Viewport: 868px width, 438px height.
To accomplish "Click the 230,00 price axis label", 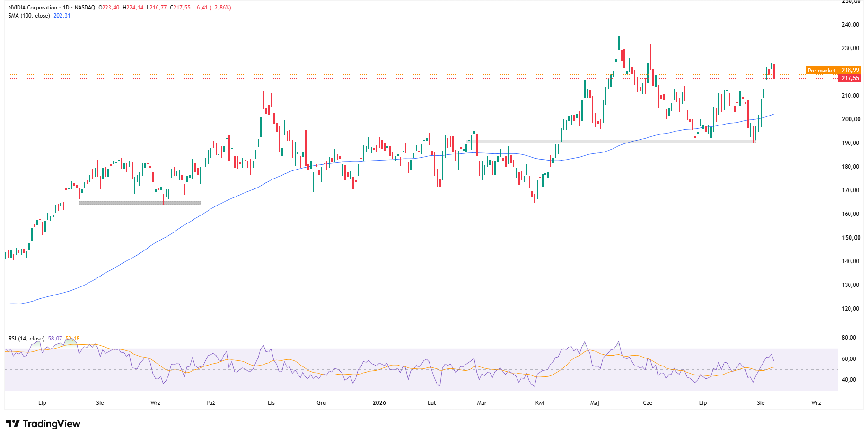I will [850, 48].
